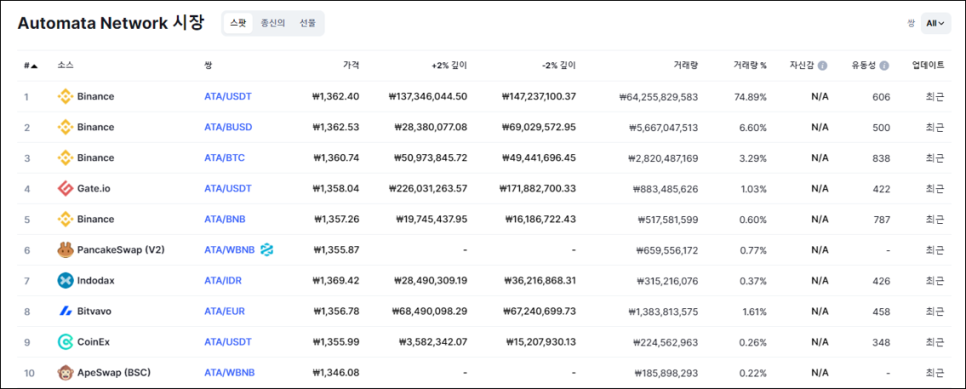Switch to the 선물 tab
This screenshot has width=966, height=389.
307,23
